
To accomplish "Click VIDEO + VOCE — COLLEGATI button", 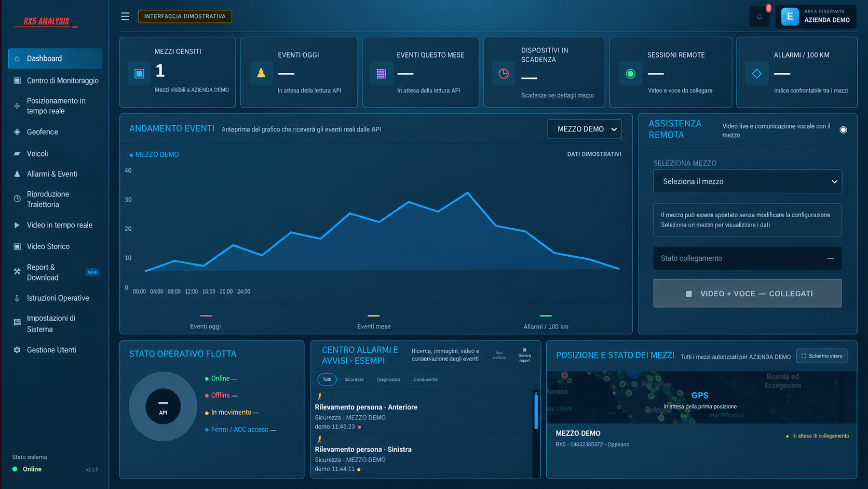I will pos(747,293).
